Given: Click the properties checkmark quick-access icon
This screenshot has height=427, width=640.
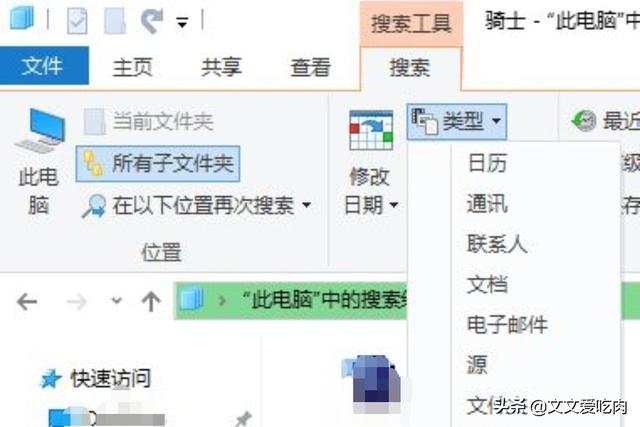Looking at the screenshot, I should pyautogui.click(x=77, y=20).
